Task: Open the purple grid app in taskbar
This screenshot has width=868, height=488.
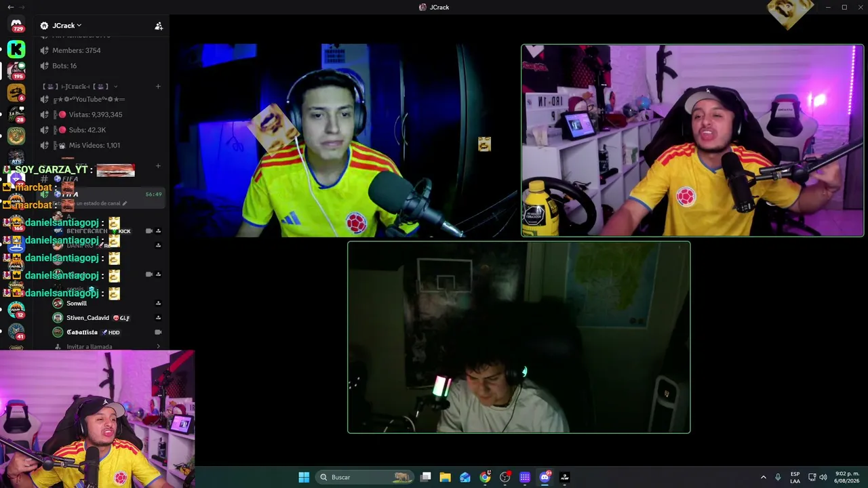Action: point(525,477)
